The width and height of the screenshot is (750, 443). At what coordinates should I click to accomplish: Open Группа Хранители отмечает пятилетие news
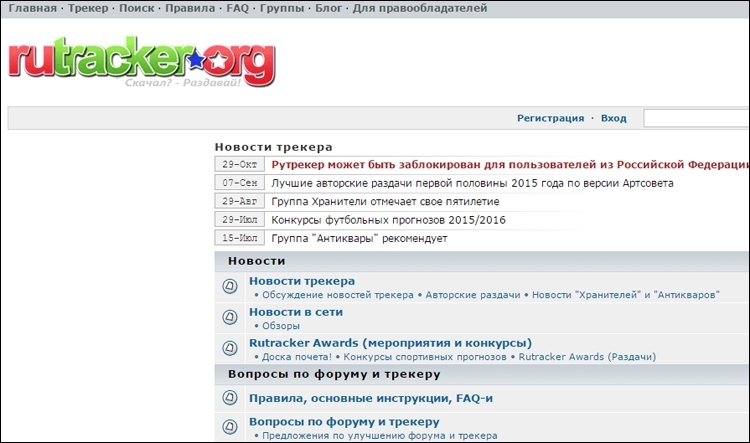tap(385, 201)
